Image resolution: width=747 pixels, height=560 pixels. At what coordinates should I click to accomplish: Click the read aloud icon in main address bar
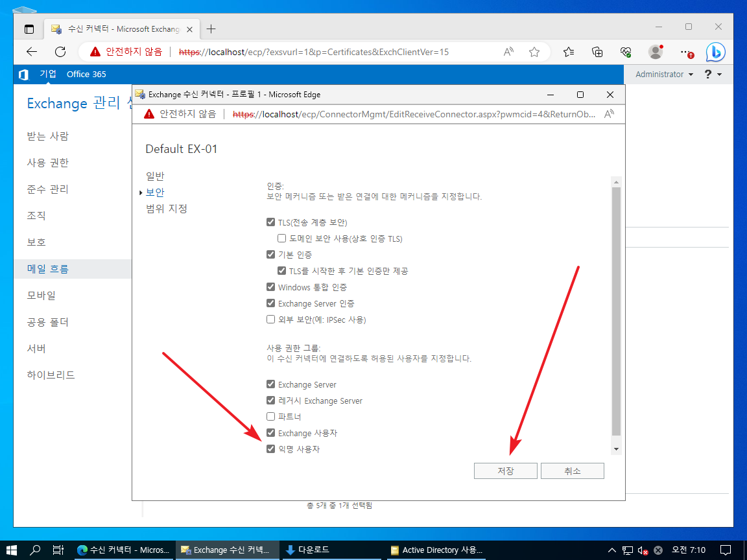tap(508, 52)
